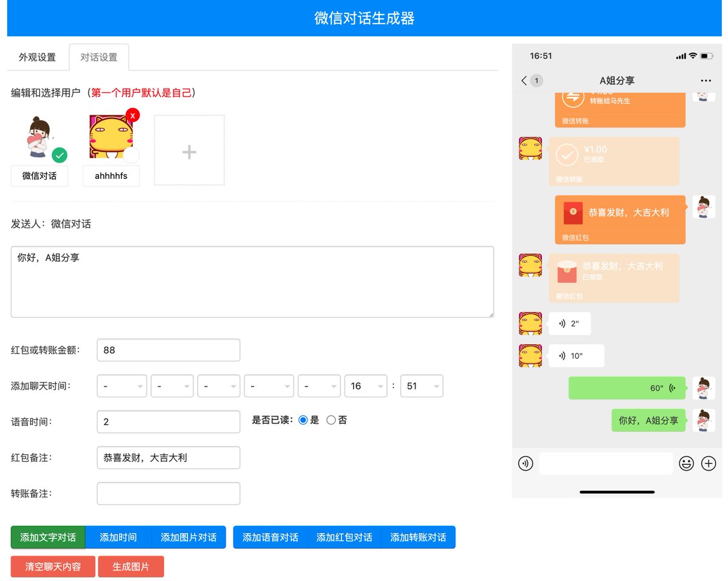
Task: Tap the voice input icon in chat bar
Action: click(x=525, y=463)
